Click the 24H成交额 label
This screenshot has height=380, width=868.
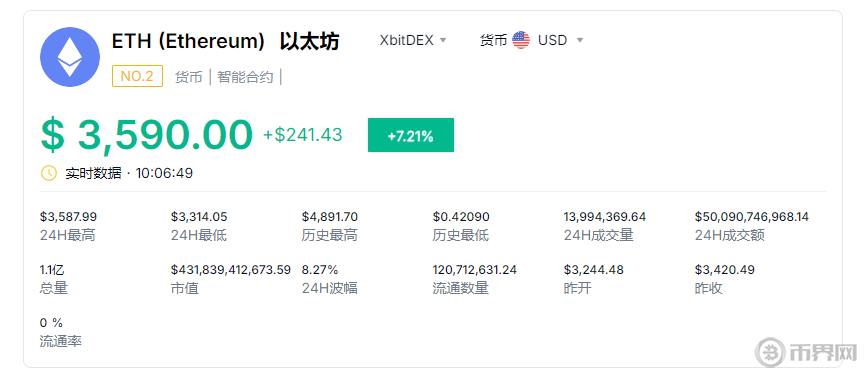coord(730,235)
